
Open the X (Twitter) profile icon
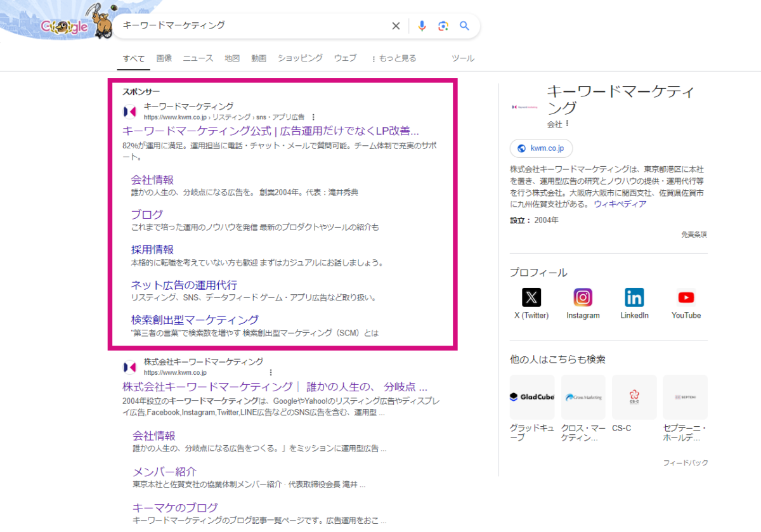point(531,297)
